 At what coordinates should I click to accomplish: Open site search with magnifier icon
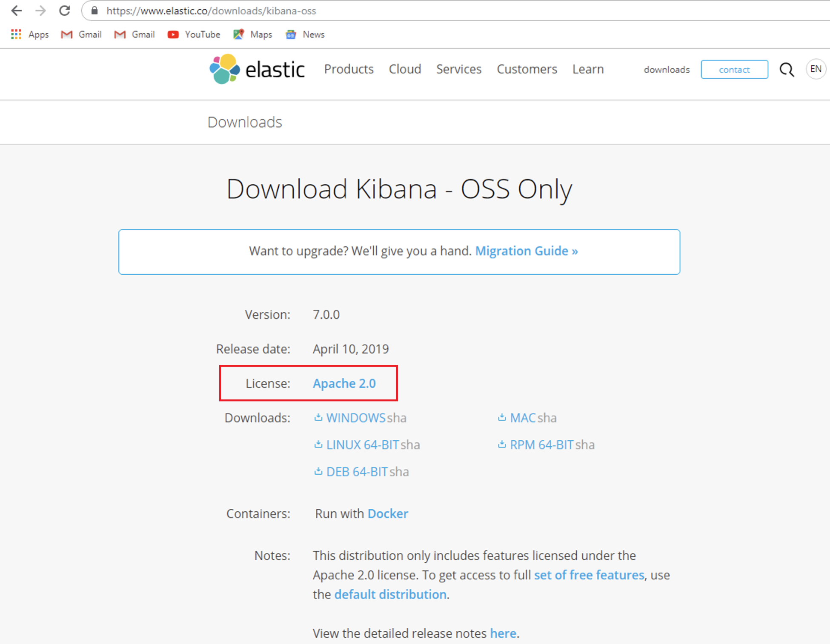787,69
